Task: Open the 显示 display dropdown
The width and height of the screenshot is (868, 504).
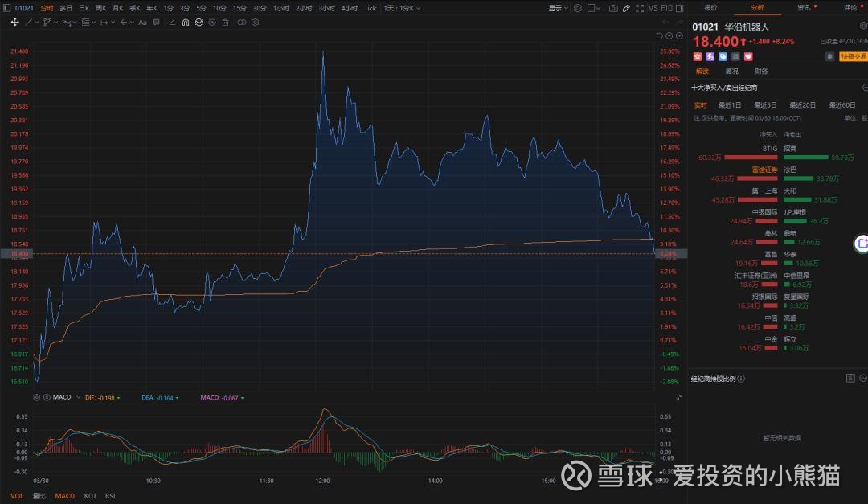Action: click(558, 8)
